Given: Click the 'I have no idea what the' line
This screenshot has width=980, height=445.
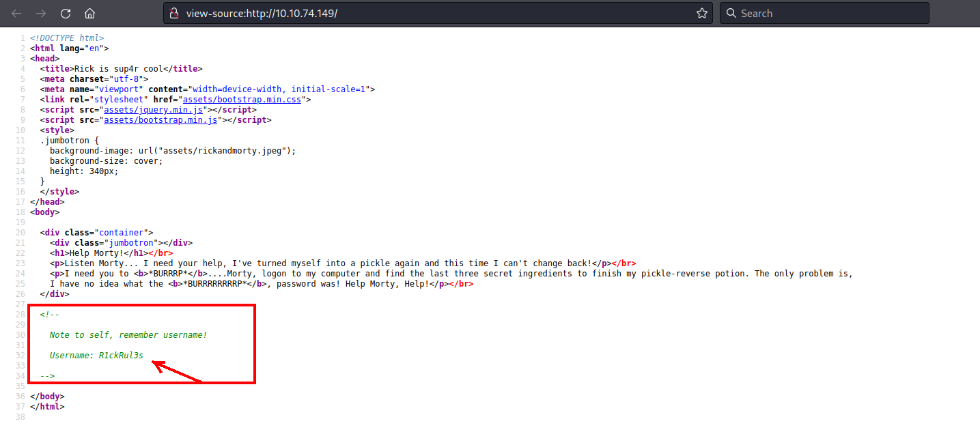Looking at the screenshot, I should tap(262, 284).
